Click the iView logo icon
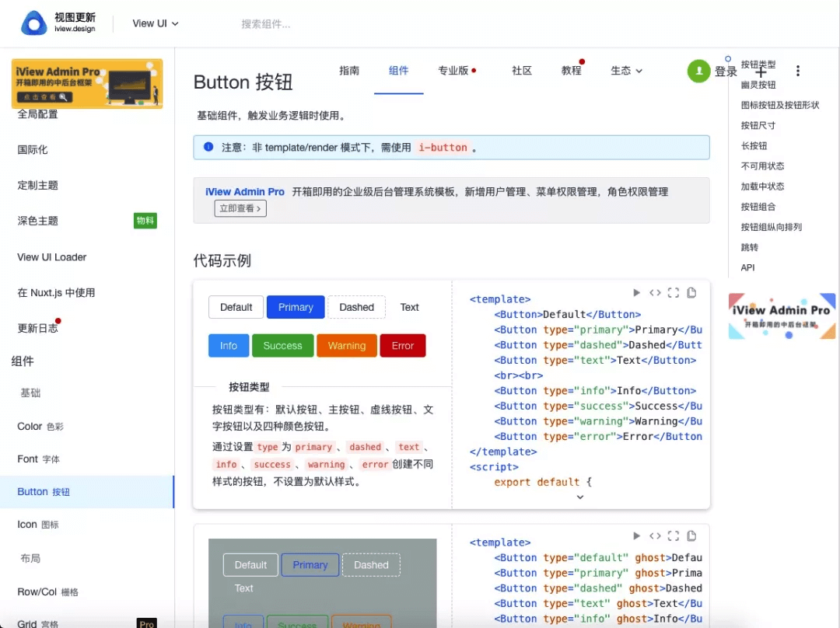This screenshot has width=840, height=628. 33,23
